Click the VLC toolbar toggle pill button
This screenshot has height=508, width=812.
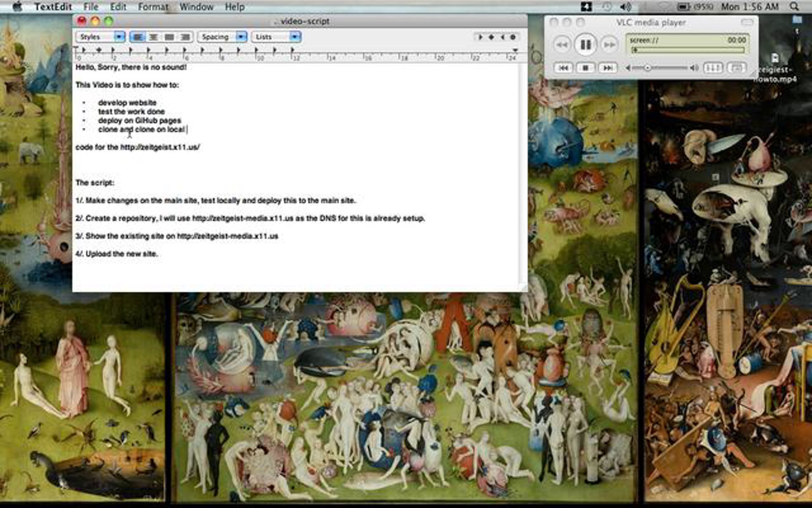pos(747,22)
